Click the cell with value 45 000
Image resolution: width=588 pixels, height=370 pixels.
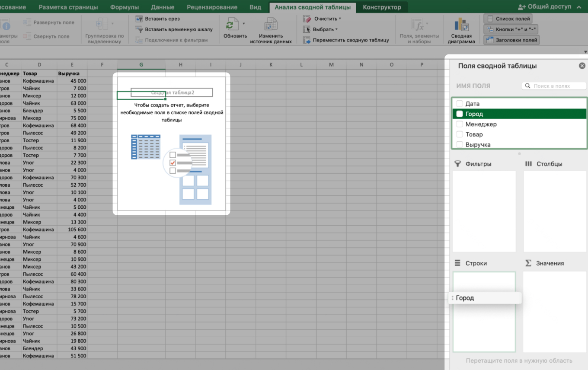point(72,81)
